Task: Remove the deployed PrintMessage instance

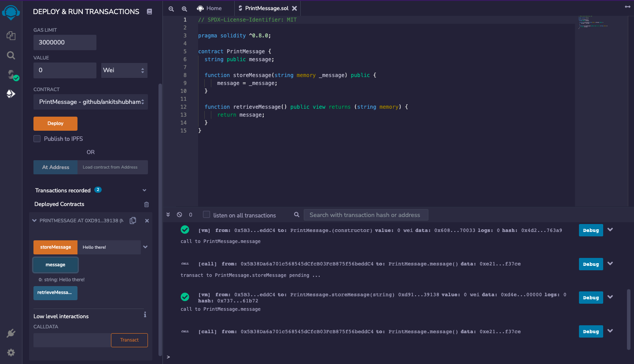Action: [147, 221]
